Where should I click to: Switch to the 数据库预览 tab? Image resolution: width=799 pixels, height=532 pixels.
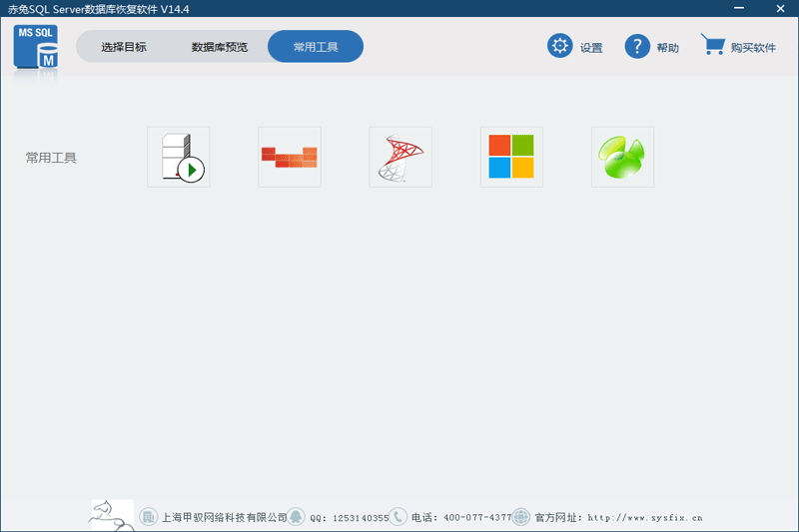[220, 47]
